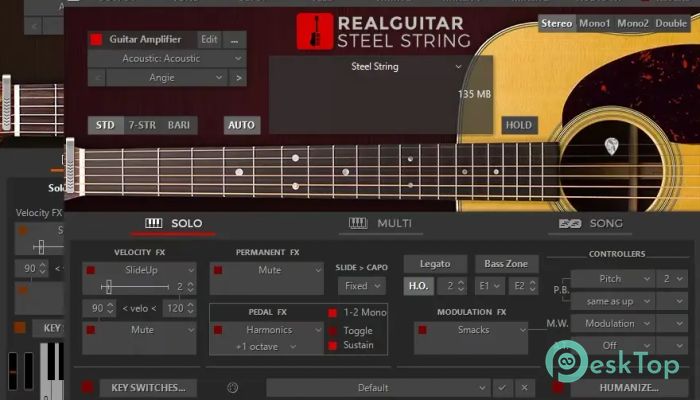Image resolution: width=700 pixels, height=400 pixels.
Task: Click the HOLD button
Action: click(x=519, y=126)
